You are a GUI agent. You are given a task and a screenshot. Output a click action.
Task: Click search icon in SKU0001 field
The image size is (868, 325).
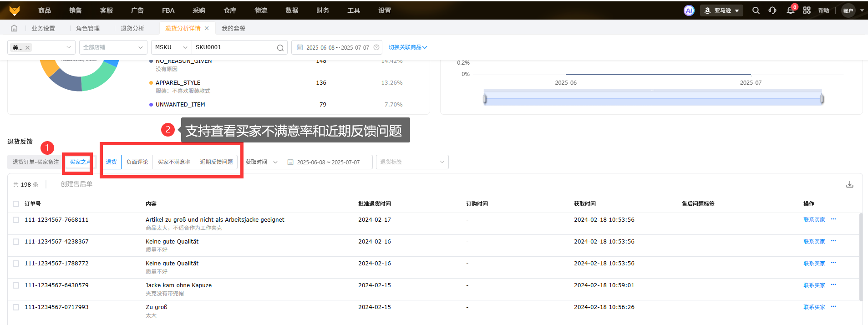click(280, 48)
